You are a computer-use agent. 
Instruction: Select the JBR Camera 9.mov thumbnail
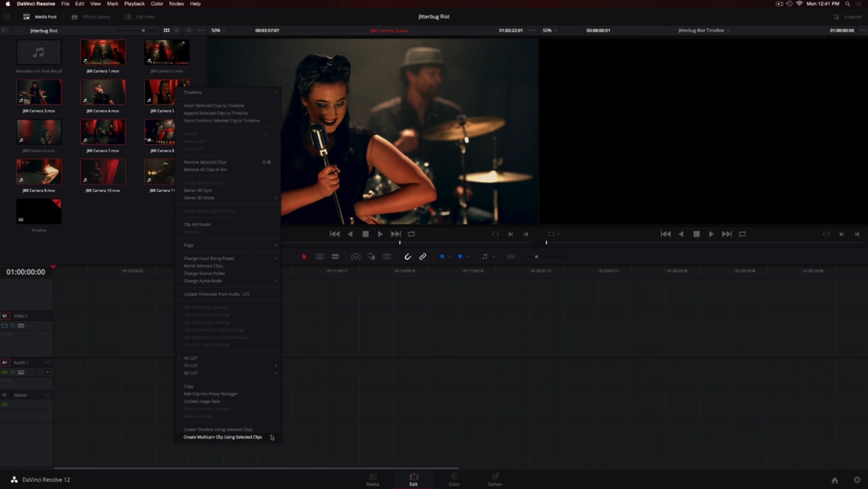click(38, 172)
